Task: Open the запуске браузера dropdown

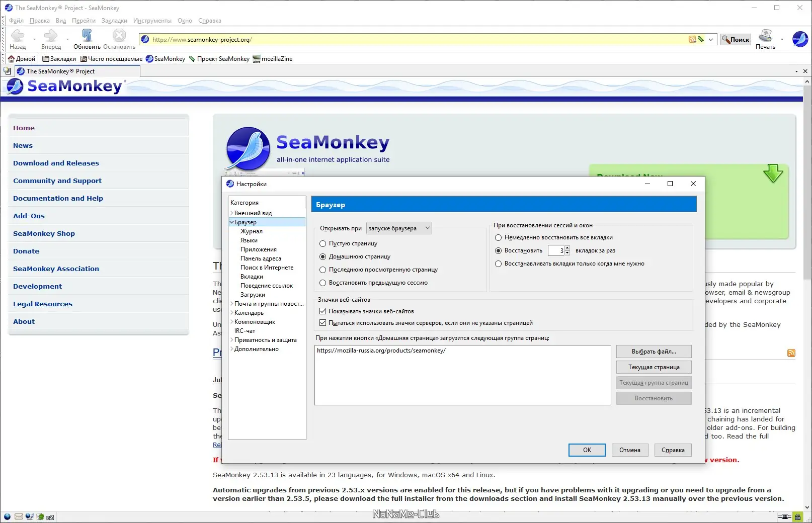Action: tap(399, 228)
